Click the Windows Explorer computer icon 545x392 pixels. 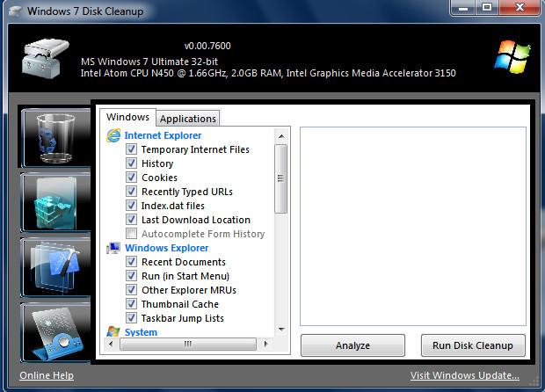point(113,248)
